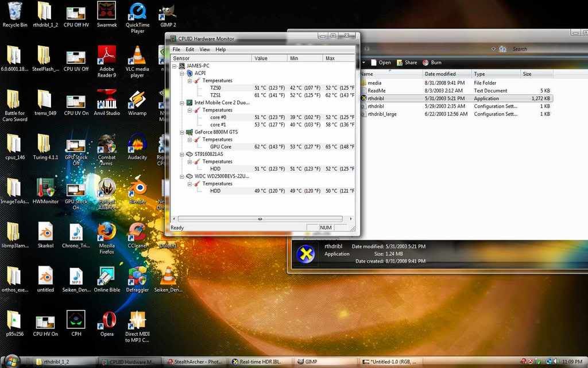Click the Burn button in Explorer toolbar
This screenshot has width=588, height=368.
[432, 63]
